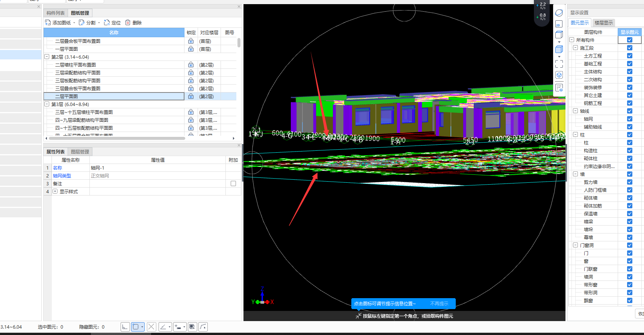Click the rectangle snap status icon
This screenshot has height=335, width=644.
[x=136, y=327]
